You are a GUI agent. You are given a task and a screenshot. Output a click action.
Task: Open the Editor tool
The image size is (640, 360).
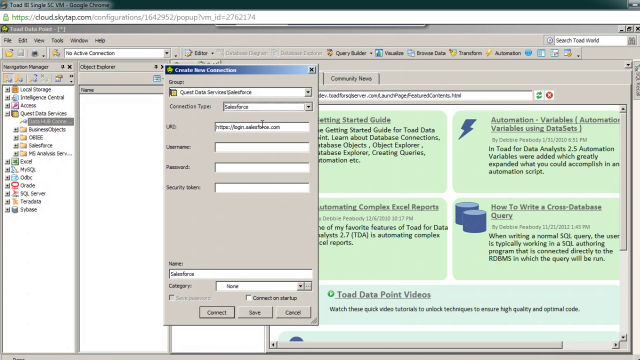pyautogui.click(x=196, y=53)
